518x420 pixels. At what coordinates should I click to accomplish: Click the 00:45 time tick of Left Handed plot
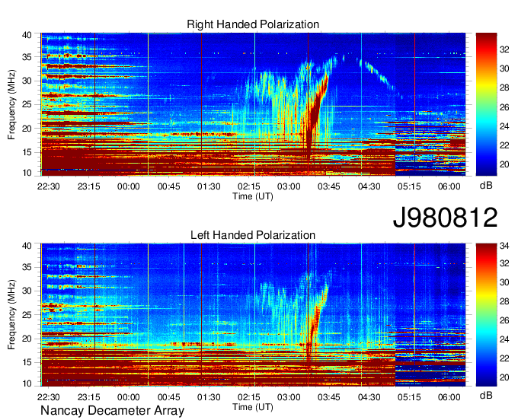click(169, 397)
